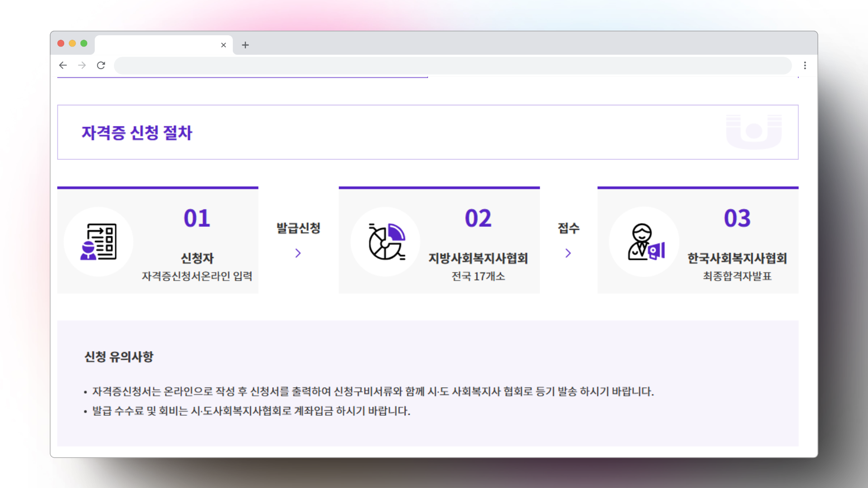The width and height of the screenshot is (868, 488).
Task: Click the step number 02 label
Action: click(478, 219)
